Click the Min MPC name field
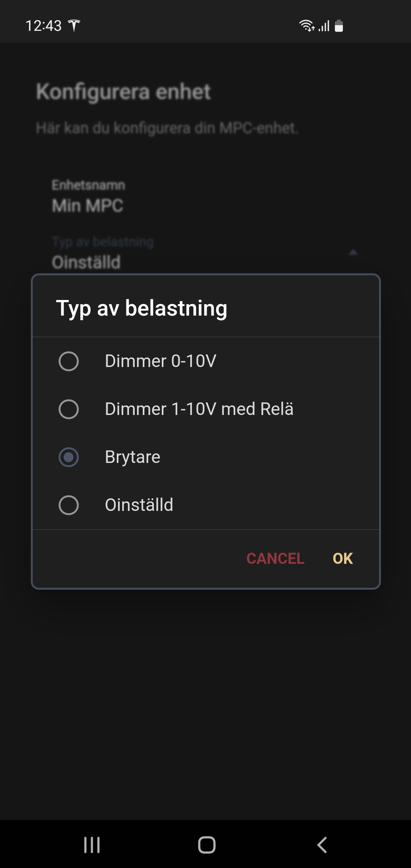 tap(205, 197)
